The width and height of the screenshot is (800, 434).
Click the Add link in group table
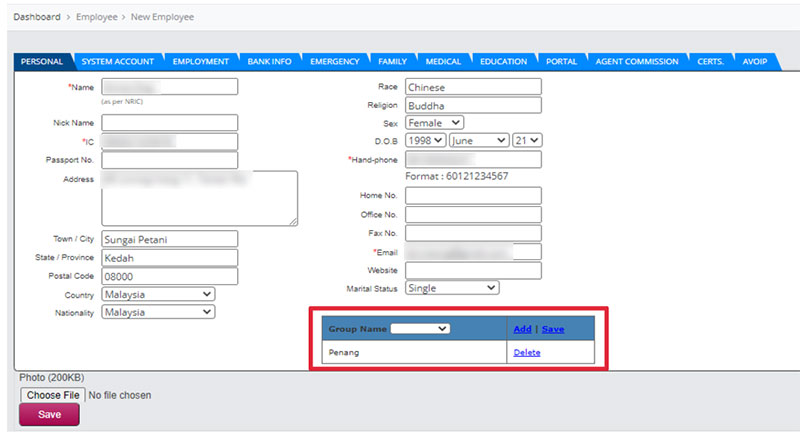coord(522,329)
